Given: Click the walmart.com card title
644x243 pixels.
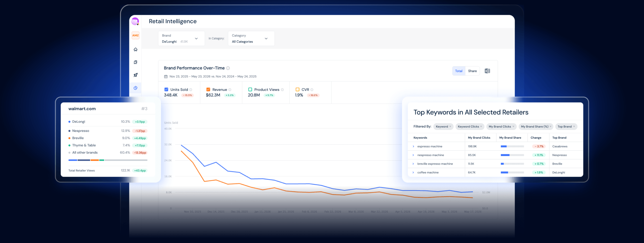Looking at the screenshot, I should pyautogui.click(x=82, y=109).
